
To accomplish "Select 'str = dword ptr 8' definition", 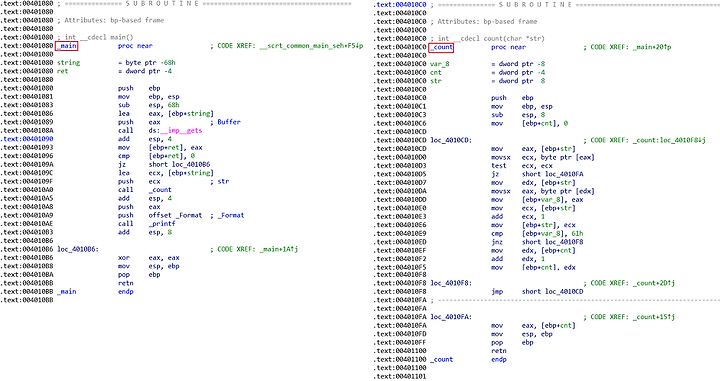I will click(487, 81).
